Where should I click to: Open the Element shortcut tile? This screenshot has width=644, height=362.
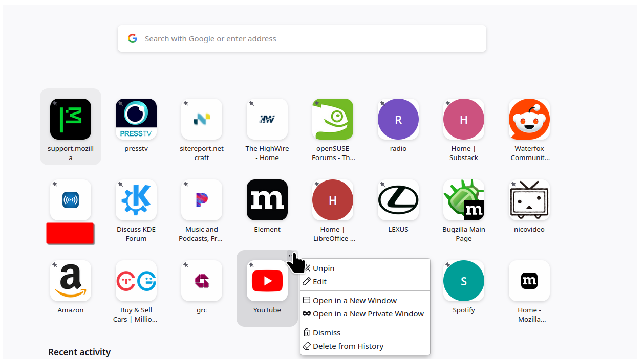pyautogui.click(x=267, y=200)
